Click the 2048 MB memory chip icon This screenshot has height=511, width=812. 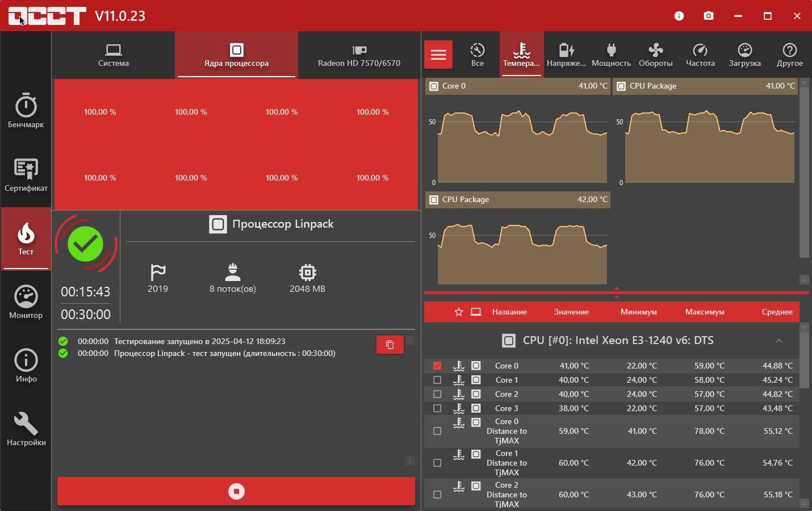pyautogui.click(x=308, y=273)
